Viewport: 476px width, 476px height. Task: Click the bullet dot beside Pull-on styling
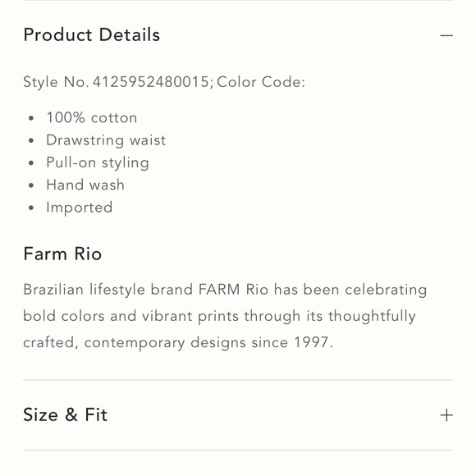[x=31, y=163]
